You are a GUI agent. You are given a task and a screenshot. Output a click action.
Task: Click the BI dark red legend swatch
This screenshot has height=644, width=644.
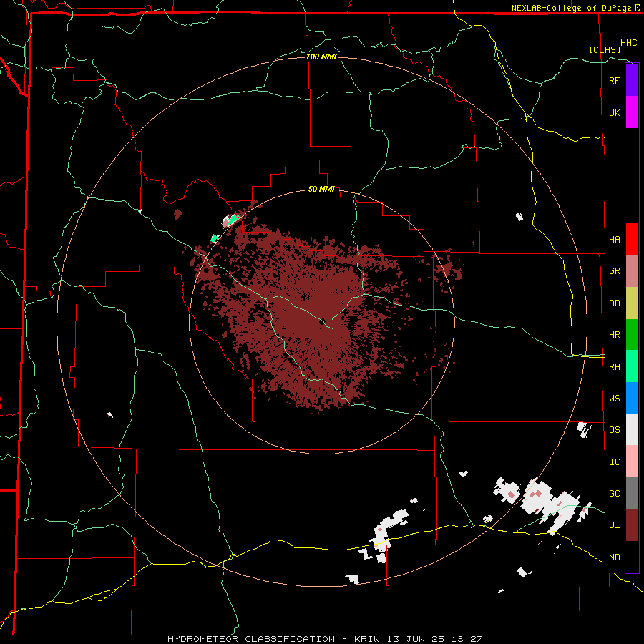[632, 525]
